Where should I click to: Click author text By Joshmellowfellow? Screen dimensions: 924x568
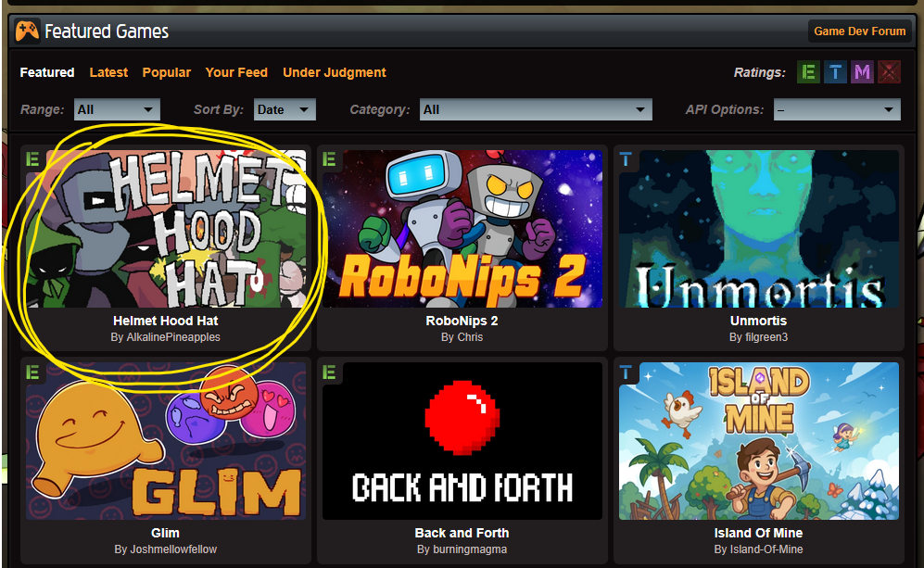pyautogui.click(x=166, y=549)
